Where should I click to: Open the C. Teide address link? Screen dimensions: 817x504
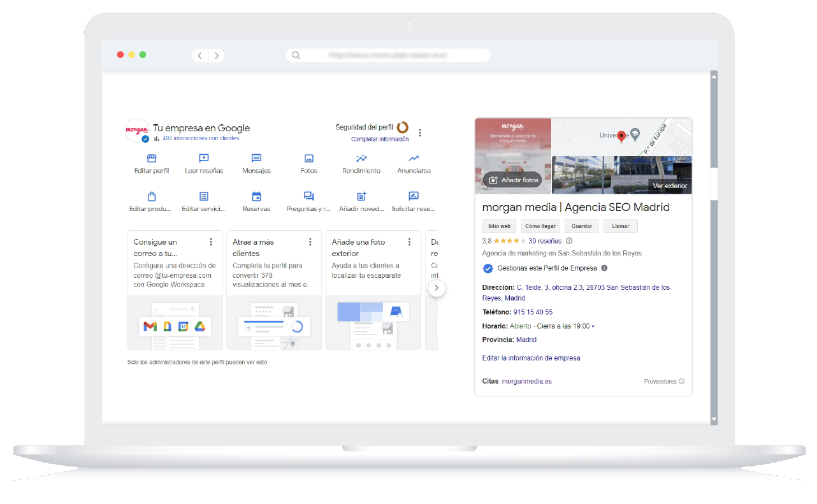[576, 292]
